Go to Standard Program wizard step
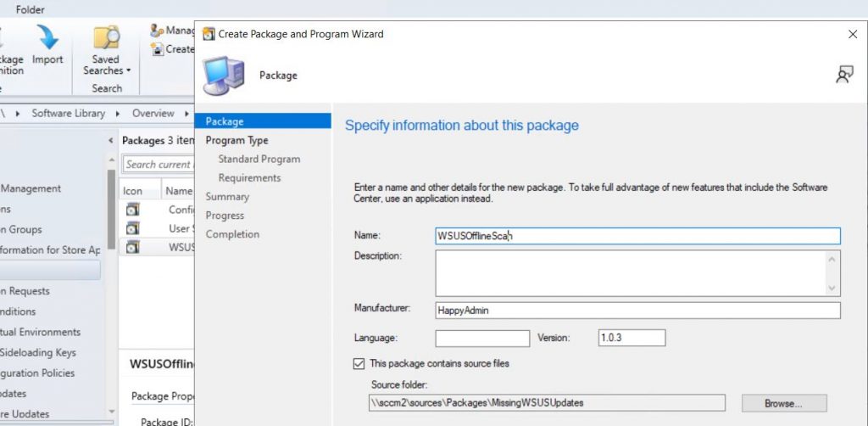The height and width of the screenshot is (426, 868). [x=259, y=159]
